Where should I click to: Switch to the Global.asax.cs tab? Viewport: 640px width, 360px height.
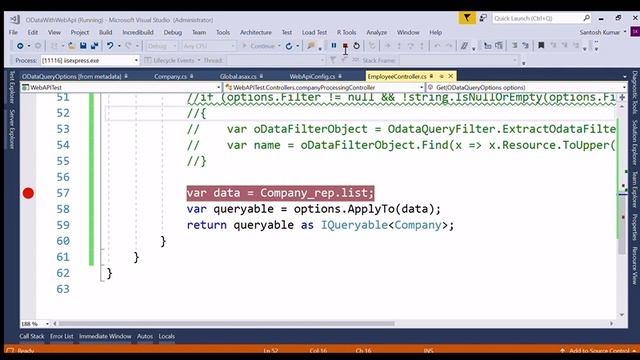(x=238, y=76)
